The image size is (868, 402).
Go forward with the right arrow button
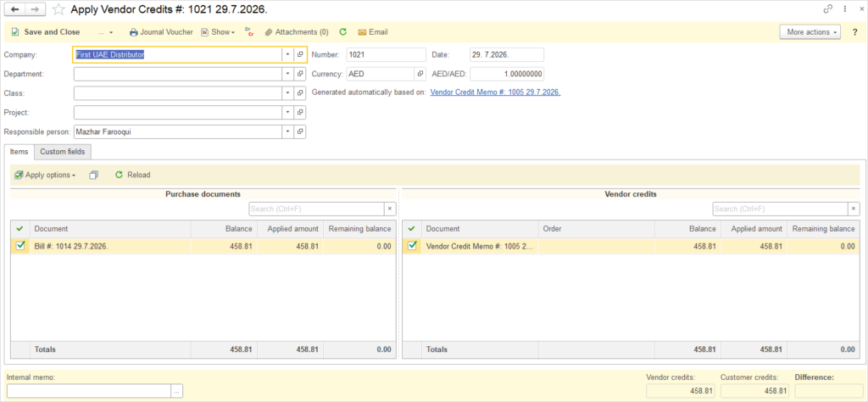(x=34, y=9)
